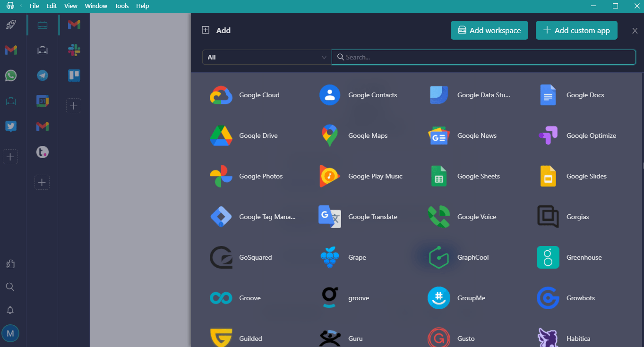This screenshot has height=347, width=644.
Task: Click the Google Optimize icon
Action: coord(548,135)
